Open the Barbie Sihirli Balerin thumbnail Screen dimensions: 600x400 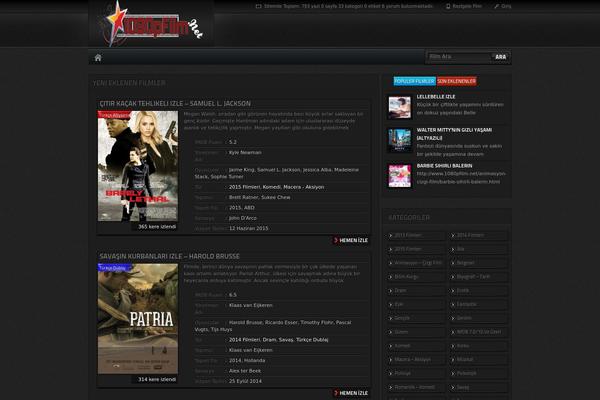(x=399, y=176)
